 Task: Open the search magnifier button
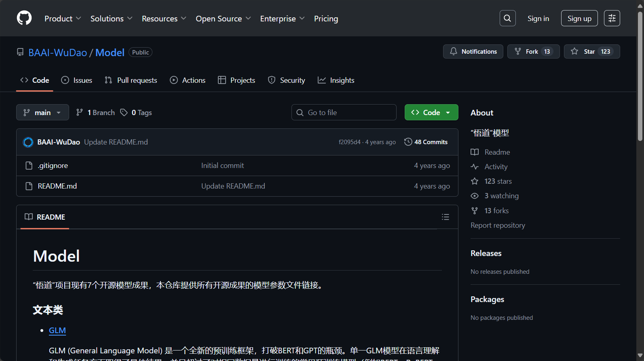pos(507,18)
